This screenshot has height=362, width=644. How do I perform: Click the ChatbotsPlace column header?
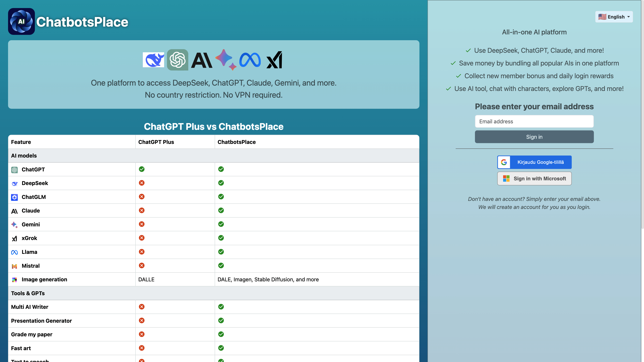tap(237, 142)
